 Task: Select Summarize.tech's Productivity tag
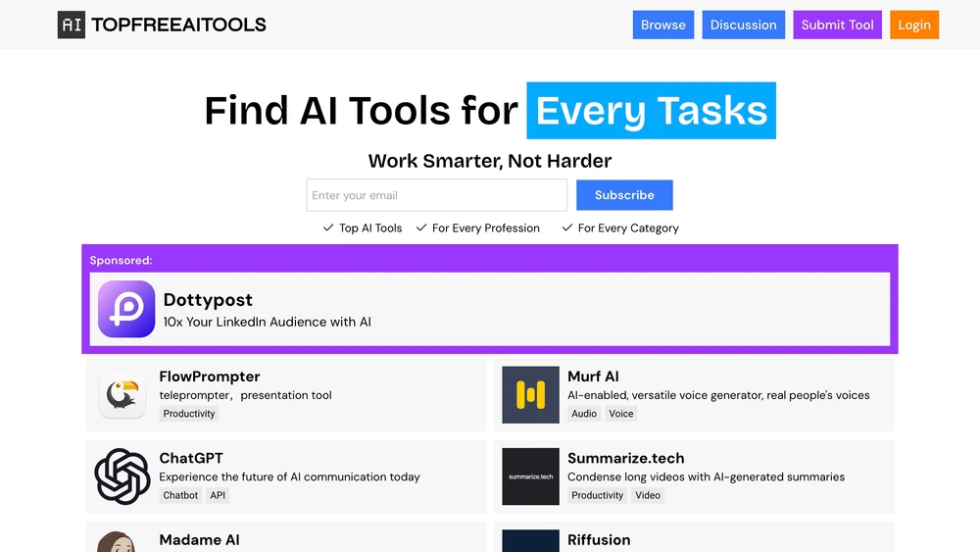pos(597,495)
